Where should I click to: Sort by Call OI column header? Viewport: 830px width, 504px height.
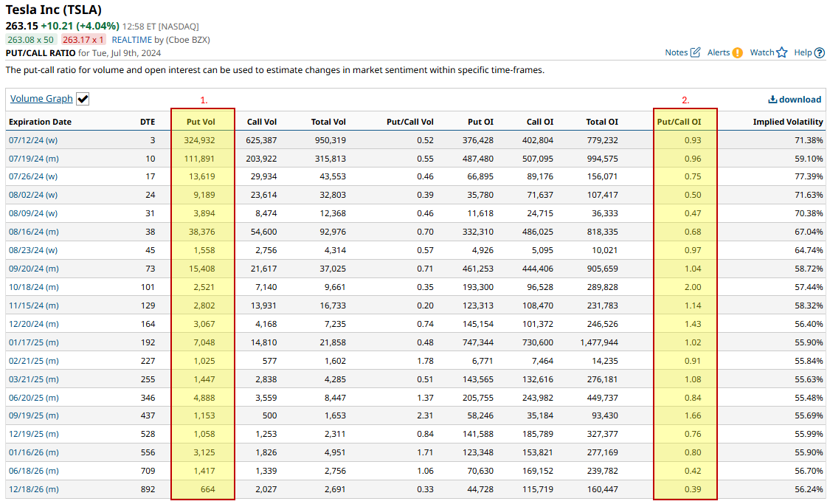pos(539,122)
